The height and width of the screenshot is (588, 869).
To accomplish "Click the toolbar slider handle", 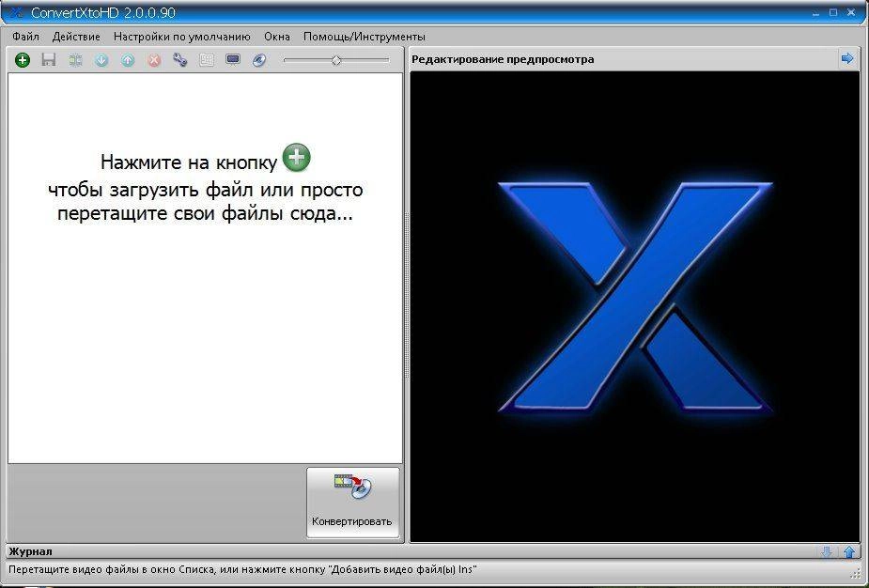I will 335,60.
